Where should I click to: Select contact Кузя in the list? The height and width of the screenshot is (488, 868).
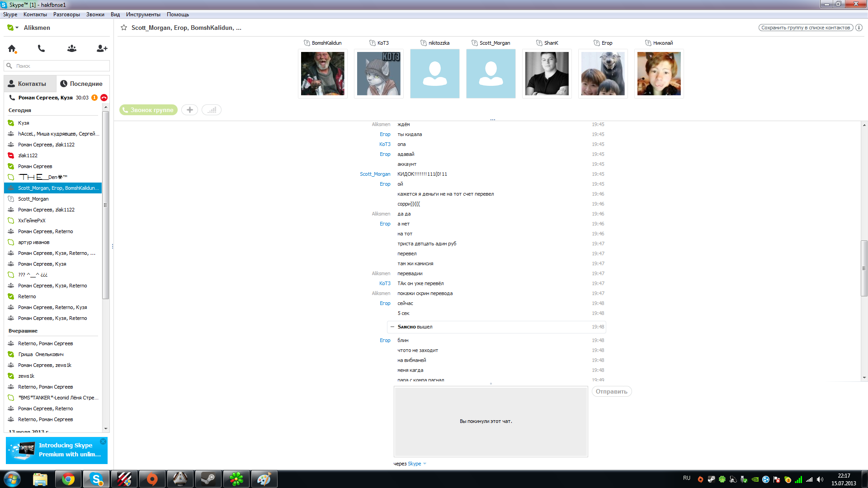(x=53, y=123)
